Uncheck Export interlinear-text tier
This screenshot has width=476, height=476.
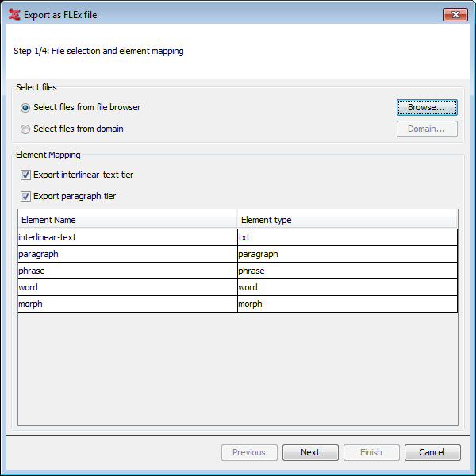(x=26, y=175)
